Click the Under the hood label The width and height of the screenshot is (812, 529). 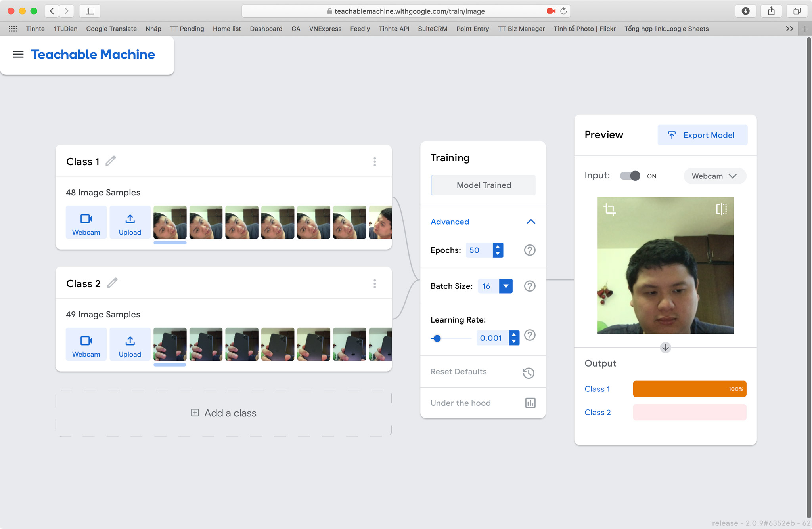(x=461, y=403)
